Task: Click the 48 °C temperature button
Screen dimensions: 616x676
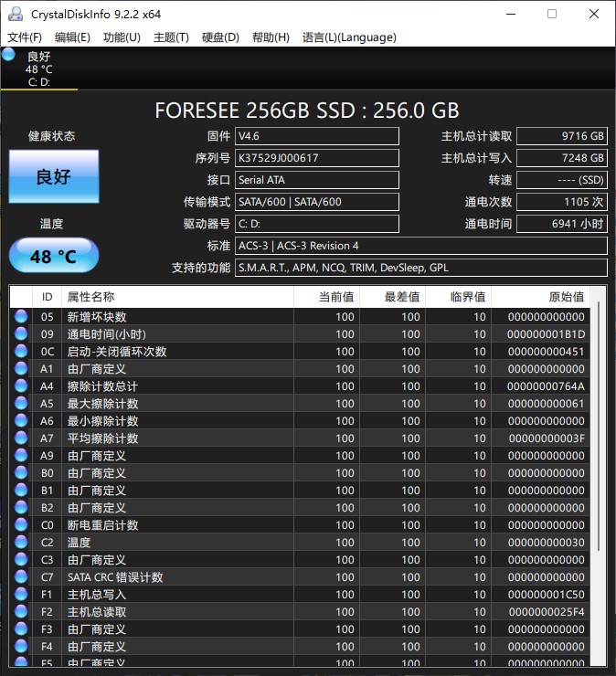Action: [x=54, y=256]
